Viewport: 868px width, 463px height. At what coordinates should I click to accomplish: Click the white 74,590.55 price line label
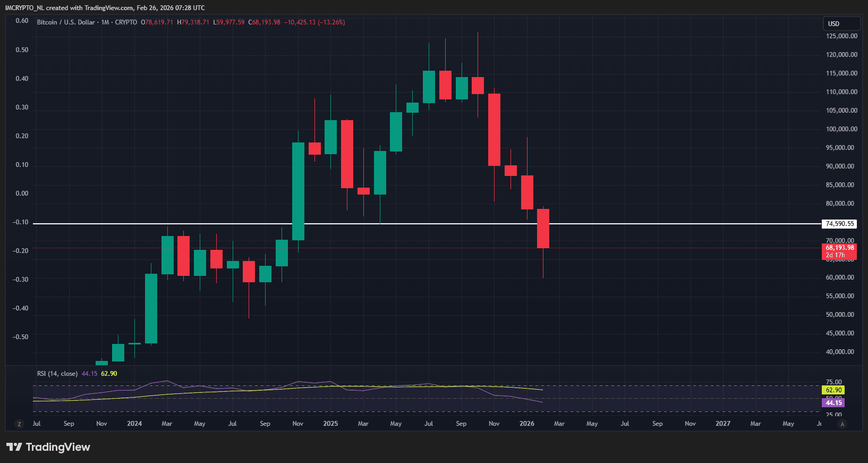839,224
